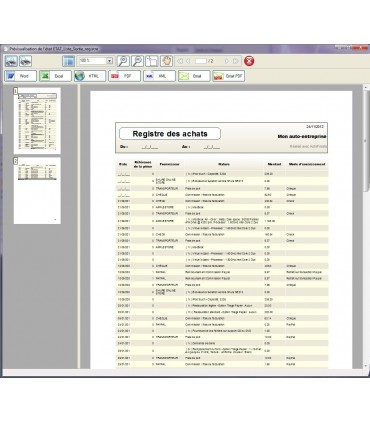This screenshot has height=423, width=370.
Task: Click the scroll down arrow of the preview
Action: click(366, 366)
